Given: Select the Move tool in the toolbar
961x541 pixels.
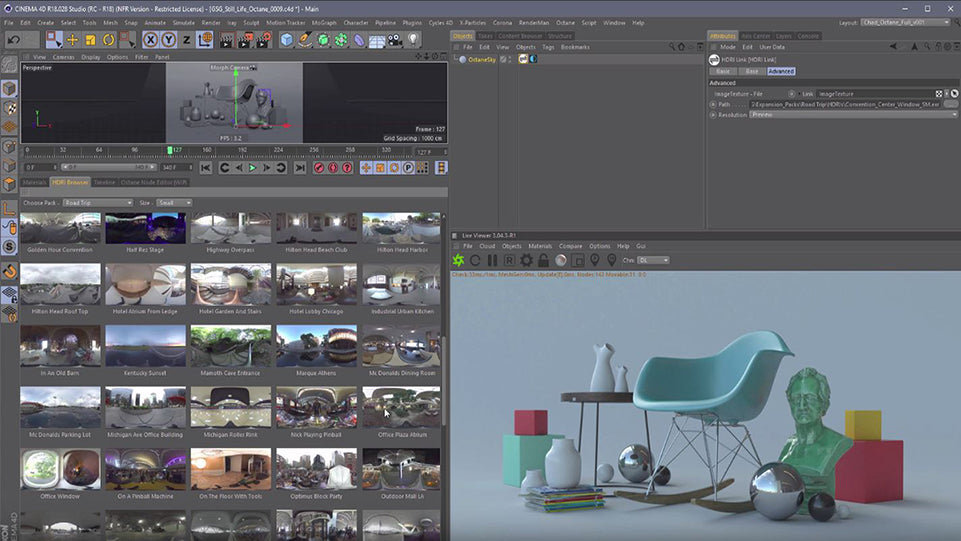Looking at the screenshot, I should [70, 39].
